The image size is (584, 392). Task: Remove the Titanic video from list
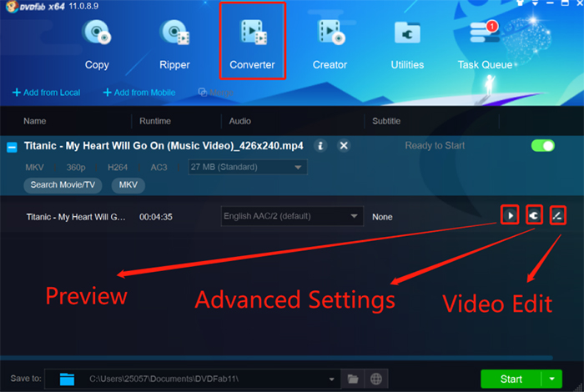(344, 146)
